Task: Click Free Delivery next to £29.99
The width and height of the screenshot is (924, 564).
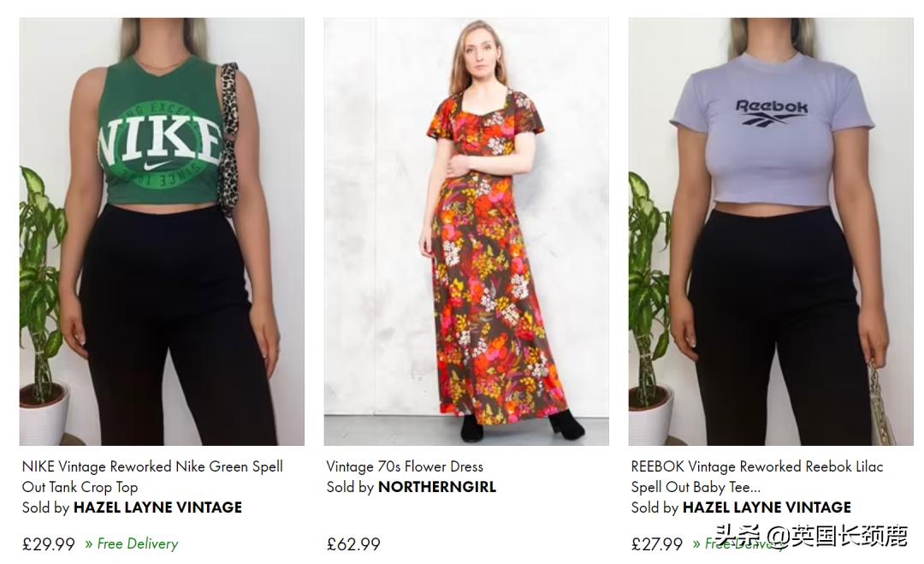Action: tap(136, 543)
